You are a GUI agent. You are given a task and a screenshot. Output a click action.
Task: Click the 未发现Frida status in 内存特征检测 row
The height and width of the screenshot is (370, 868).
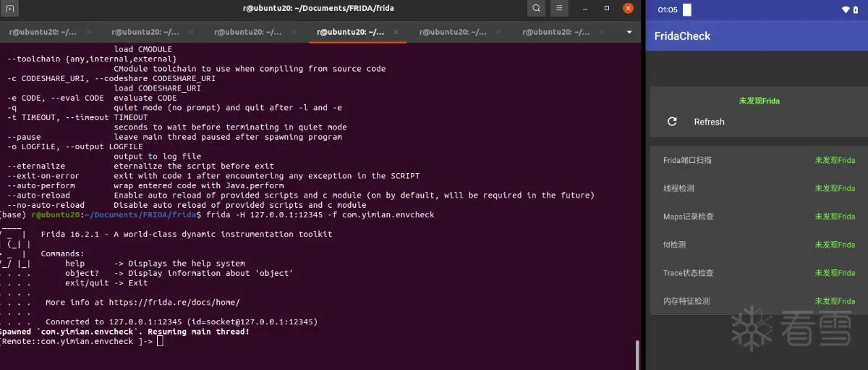[835, 301]
